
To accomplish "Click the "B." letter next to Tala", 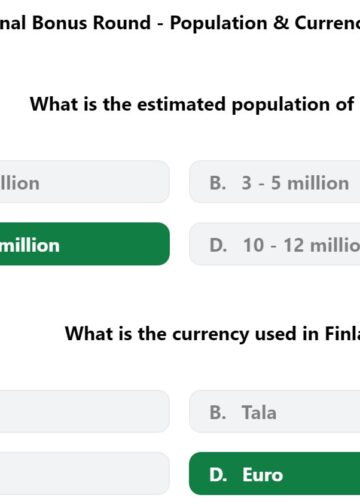I will click(x=218, y=412).
